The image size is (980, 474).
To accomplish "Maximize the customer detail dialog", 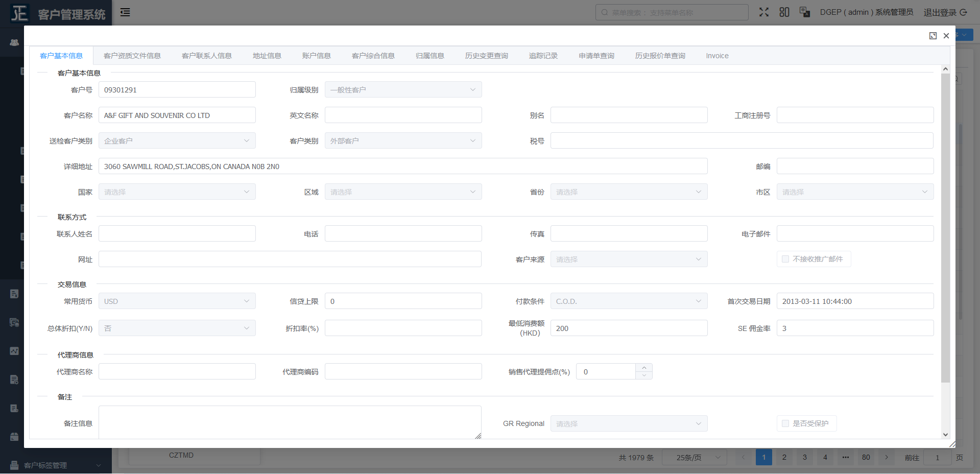I will [933, 36].
